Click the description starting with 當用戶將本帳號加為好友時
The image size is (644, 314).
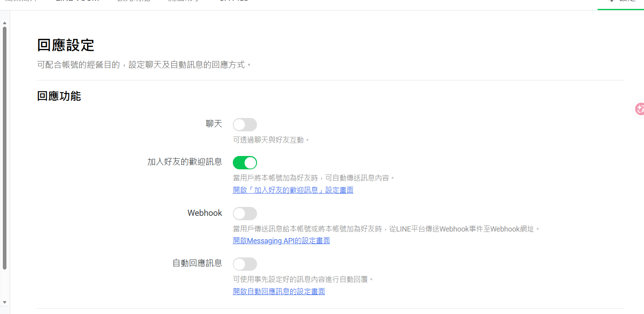point(314,178)
